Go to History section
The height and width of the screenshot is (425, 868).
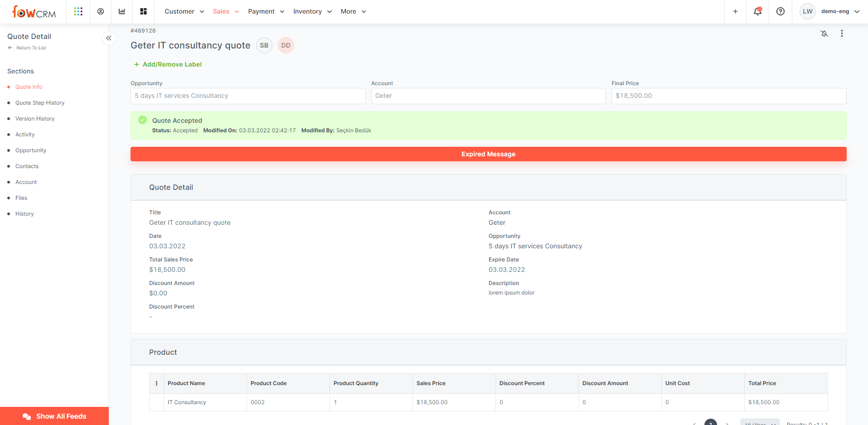point(24,214)
